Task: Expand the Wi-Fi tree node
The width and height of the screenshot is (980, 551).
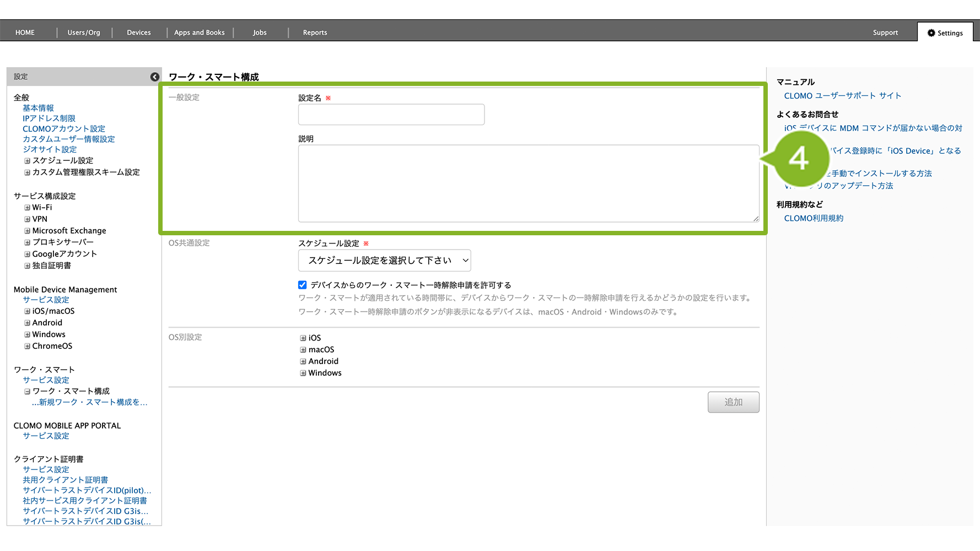Action: 27,208
